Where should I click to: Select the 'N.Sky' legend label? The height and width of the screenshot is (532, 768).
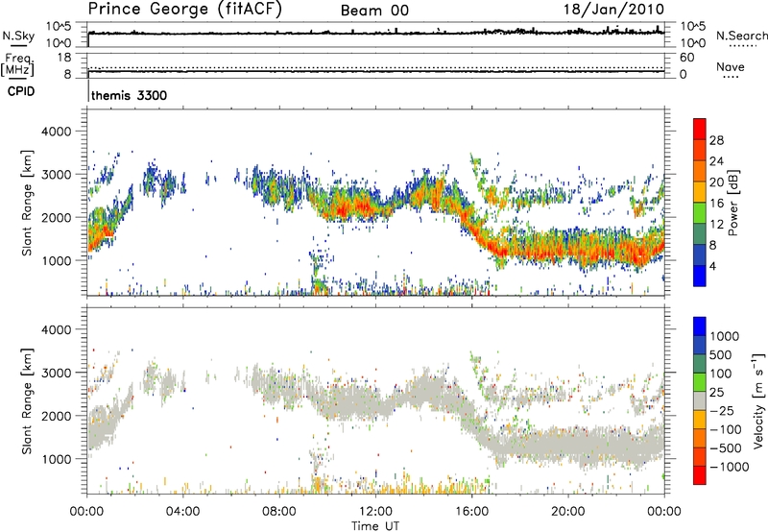[18, 36]
